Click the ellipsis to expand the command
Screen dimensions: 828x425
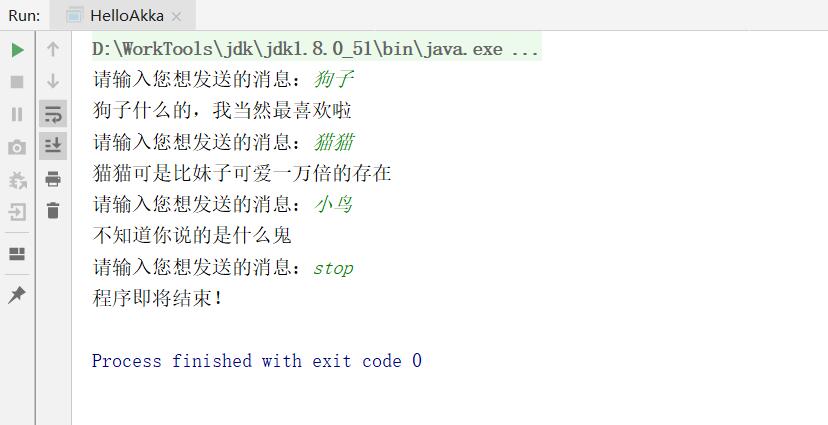tap(525, 49)
